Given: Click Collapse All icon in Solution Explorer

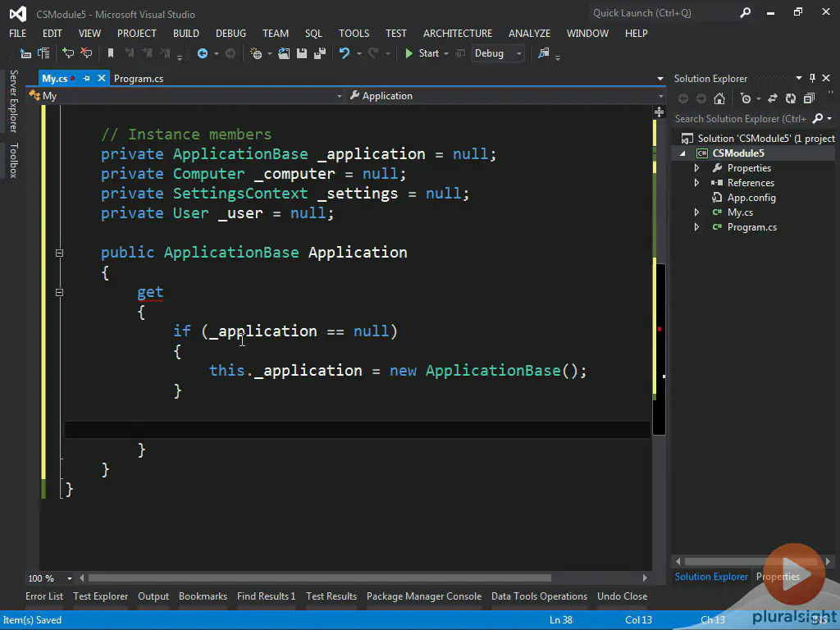Looking at the screenshot, I should tap(809, 98).
